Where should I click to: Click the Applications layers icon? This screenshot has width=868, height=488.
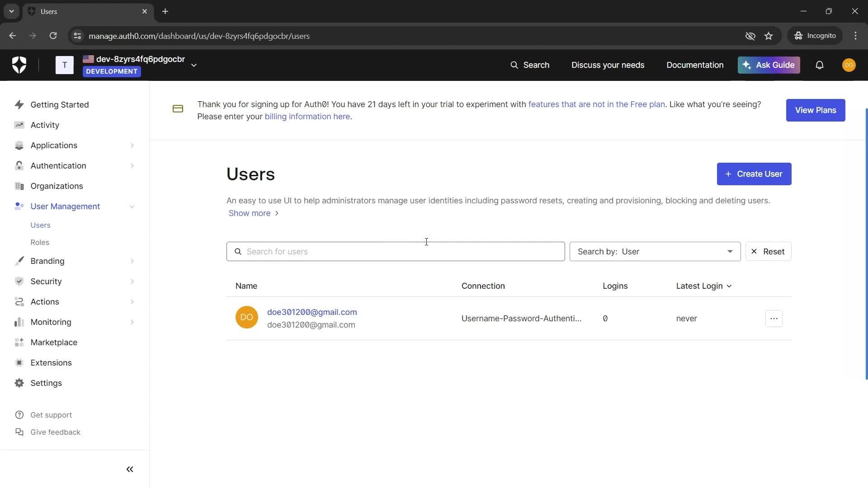point(19,145)
